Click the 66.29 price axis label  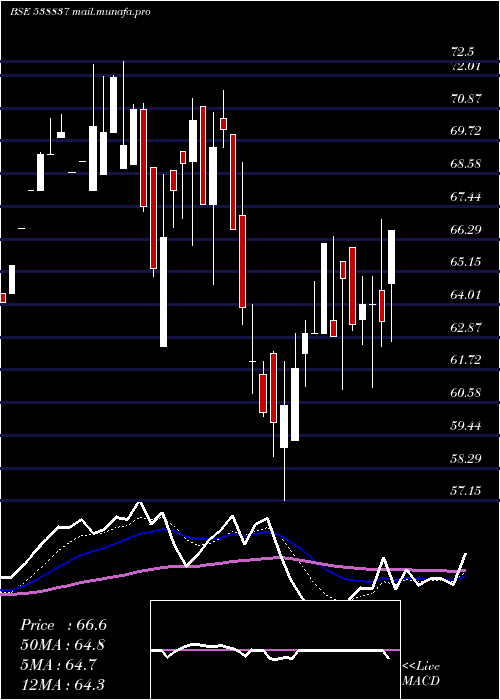click(466, 229)
